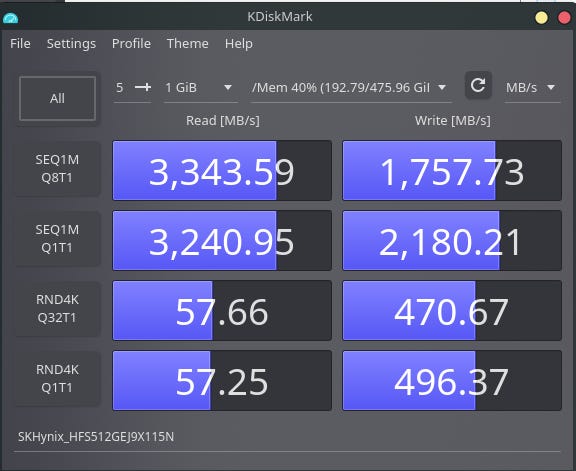Open the MB/s units dropdown
This screenshot has width=576, height=471.
click(532, 88)
